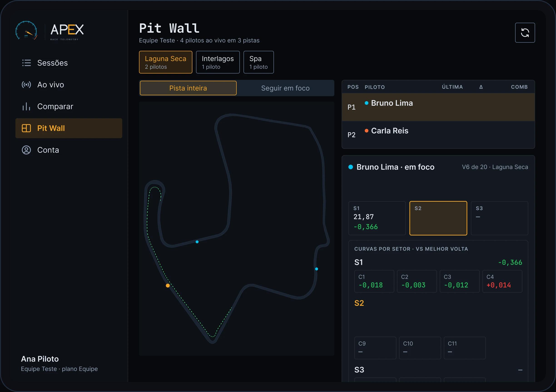Click the orange dot beside Carla Reis

tap(366, 131)
